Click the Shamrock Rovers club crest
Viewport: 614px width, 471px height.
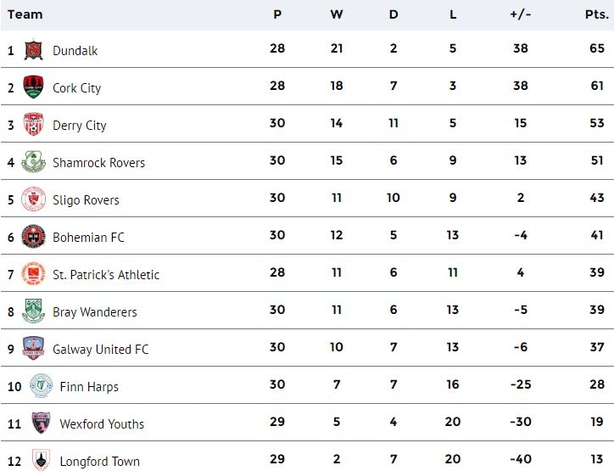(33, 162)
